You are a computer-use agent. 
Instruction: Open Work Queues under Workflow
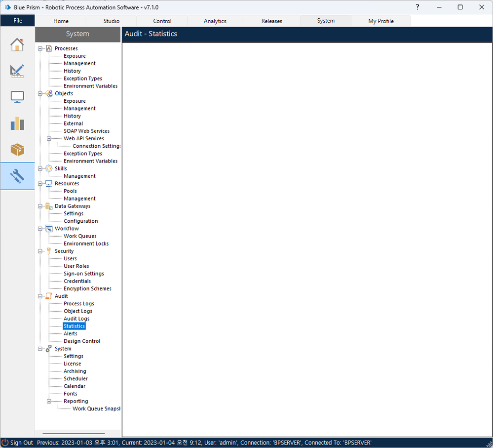tap(80, 236)
